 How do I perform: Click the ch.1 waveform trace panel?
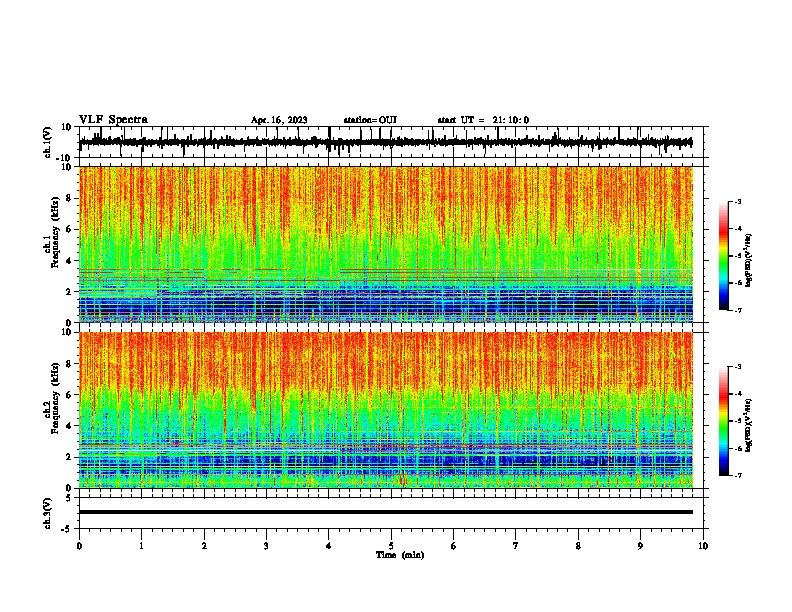click(x=390, y=142)
